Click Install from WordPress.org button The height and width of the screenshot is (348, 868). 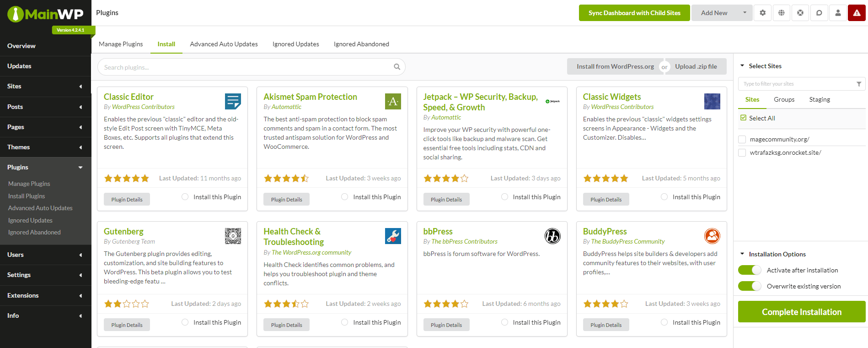[615, 66]
